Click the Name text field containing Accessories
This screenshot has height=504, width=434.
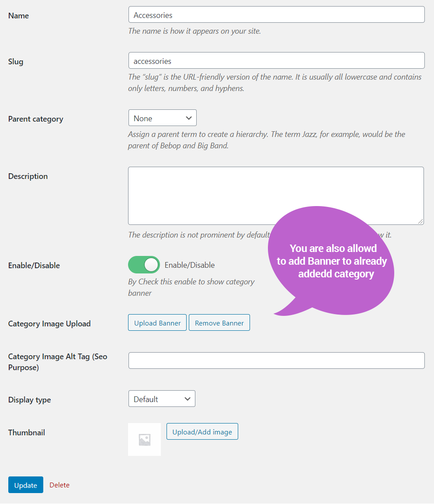click(x=276, y=15)
